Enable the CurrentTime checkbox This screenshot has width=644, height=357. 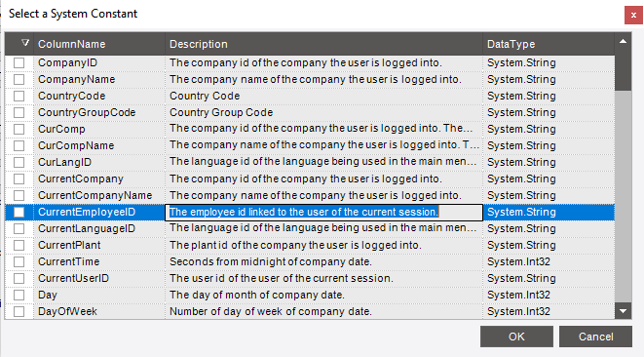[x=19, y=261]
